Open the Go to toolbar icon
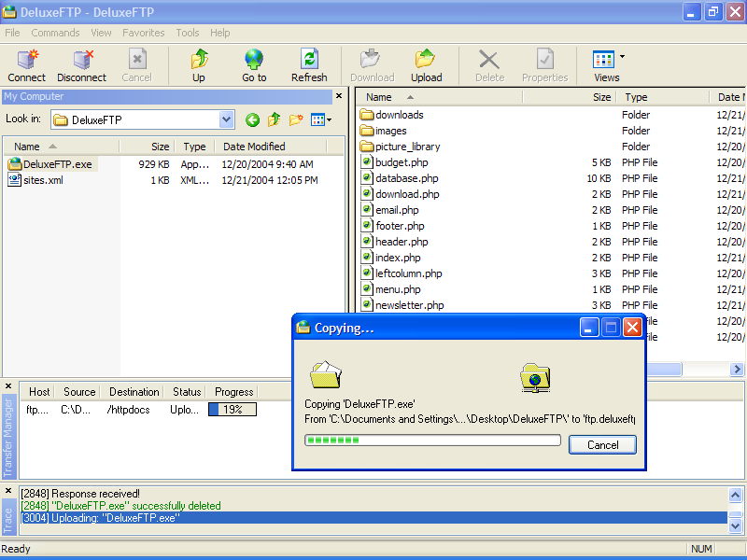 254,60
